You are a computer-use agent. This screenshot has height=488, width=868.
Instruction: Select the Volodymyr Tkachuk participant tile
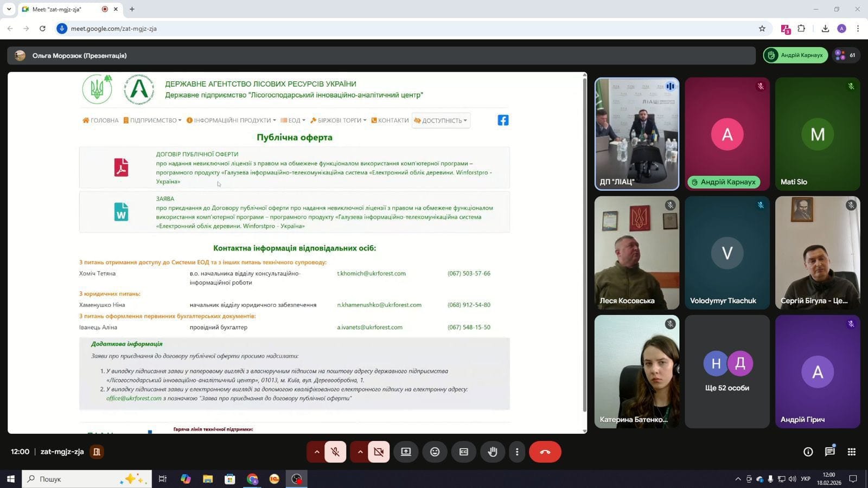(x=727, y=253)
